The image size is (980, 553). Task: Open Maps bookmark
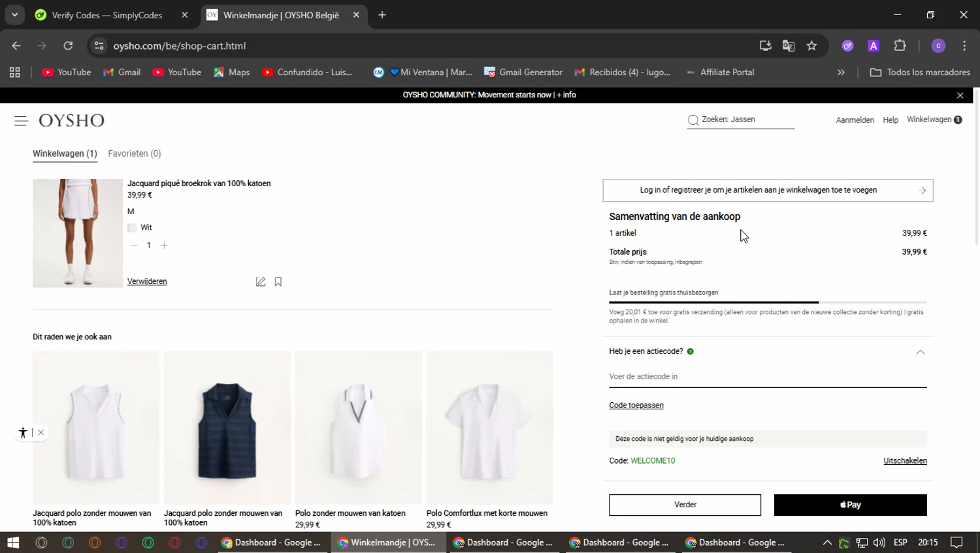point(231,72)
